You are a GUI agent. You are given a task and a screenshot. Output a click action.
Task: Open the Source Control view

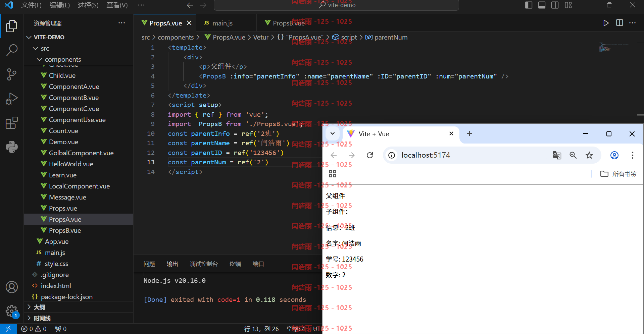pyautogui.click(x=12, y=74)
